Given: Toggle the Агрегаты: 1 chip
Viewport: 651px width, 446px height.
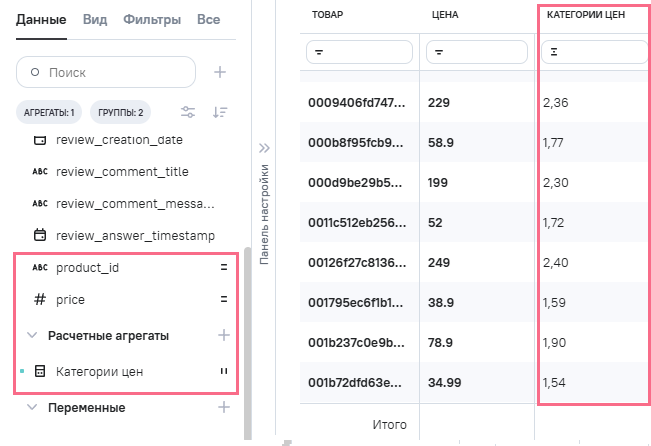Looking at the screenshot, I should pyautogui.click(x=50, y=112).
